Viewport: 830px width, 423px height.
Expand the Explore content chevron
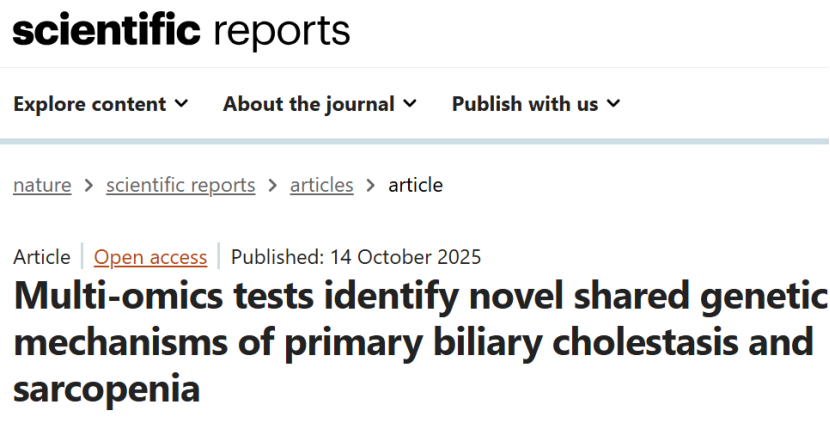click(182, 104)
